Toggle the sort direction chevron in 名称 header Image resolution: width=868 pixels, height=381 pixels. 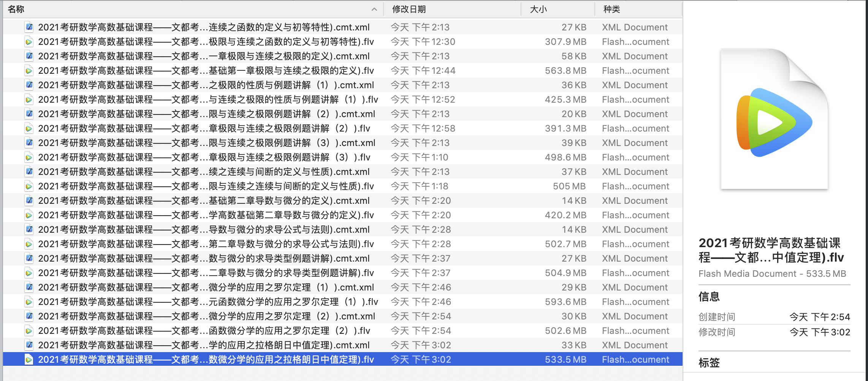pyautogui.click(x=374, y=9)
